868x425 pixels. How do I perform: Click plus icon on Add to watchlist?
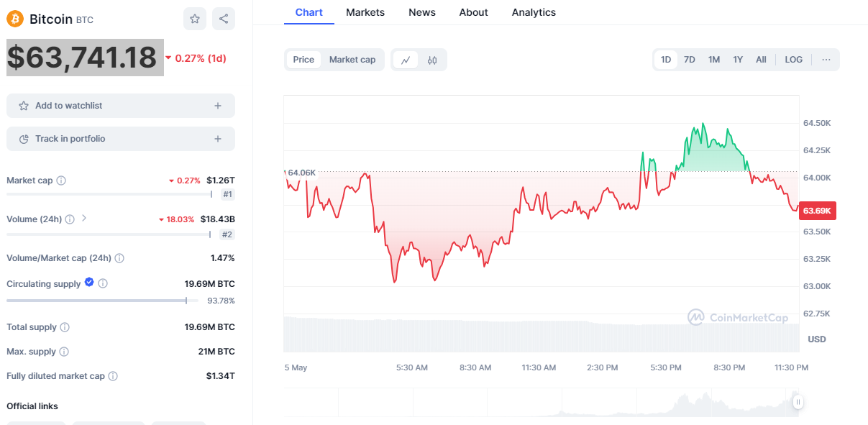218,106
